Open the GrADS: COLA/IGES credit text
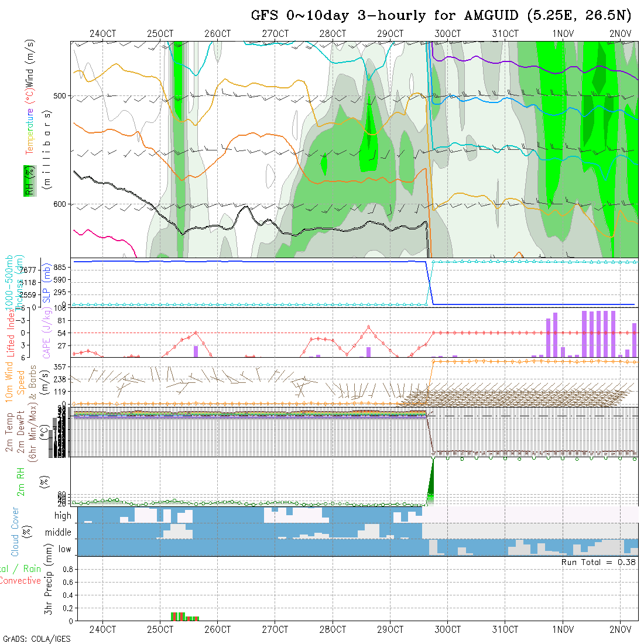The image size is (644, 644). coord(36,639)
